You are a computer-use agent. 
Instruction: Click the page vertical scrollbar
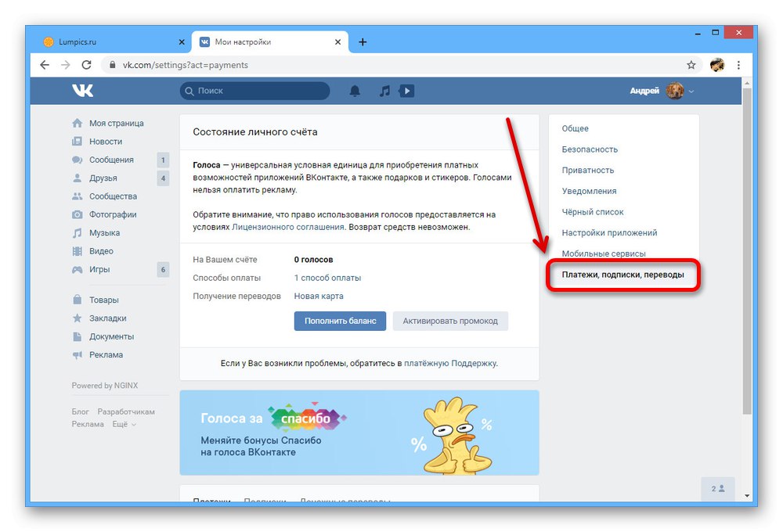(x=747, y=251)
